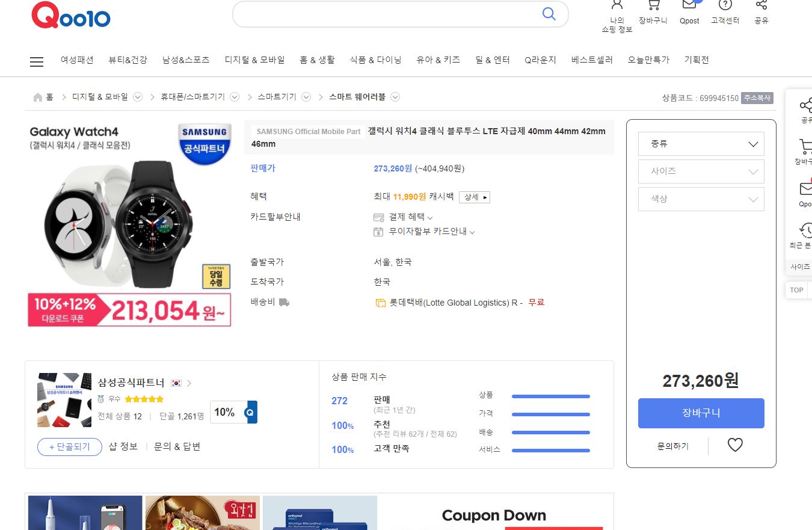Click the Qpost icon in right sidebar
Viewport: 812px width, 530px height.
click(x=806, y=188)
